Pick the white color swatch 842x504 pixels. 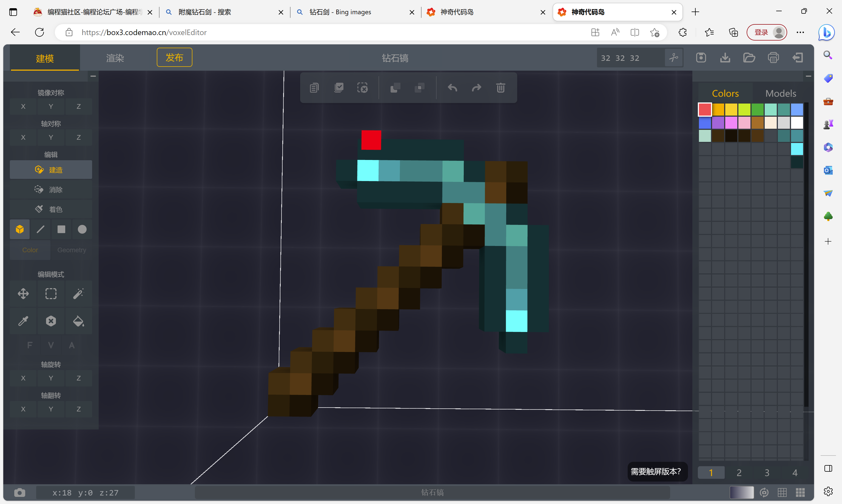(797, 123)
